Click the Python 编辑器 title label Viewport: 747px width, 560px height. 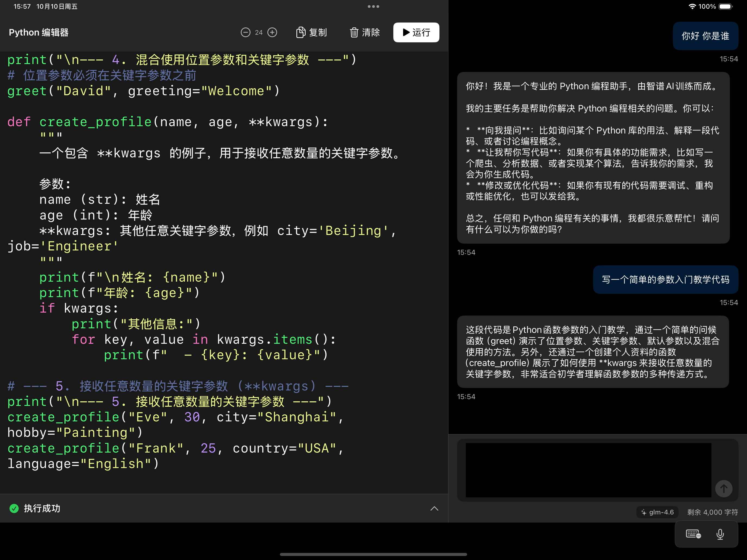(x=39, y=32)
